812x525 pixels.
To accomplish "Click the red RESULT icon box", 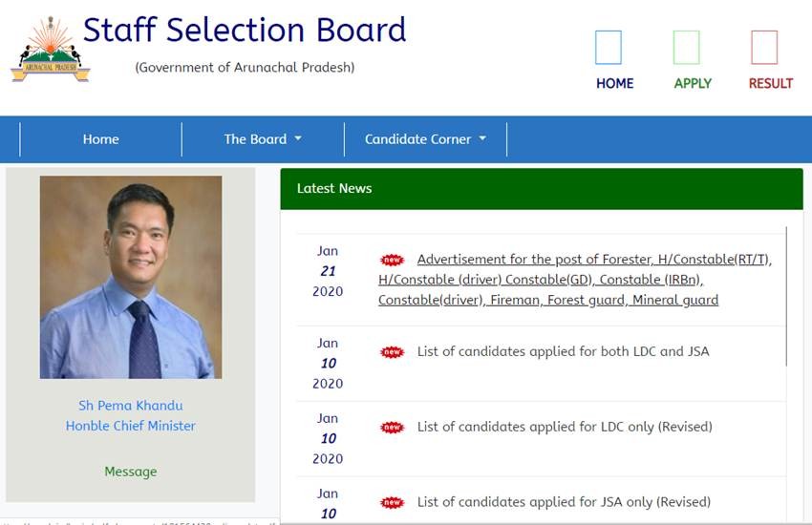I will pos(764,48).
